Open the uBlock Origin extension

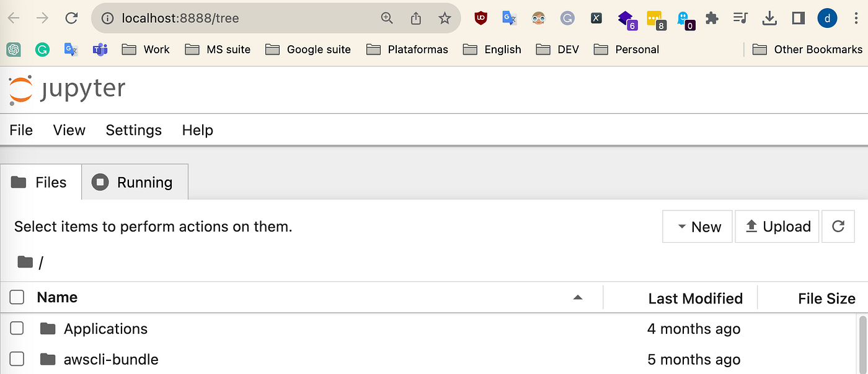(480, 18)
